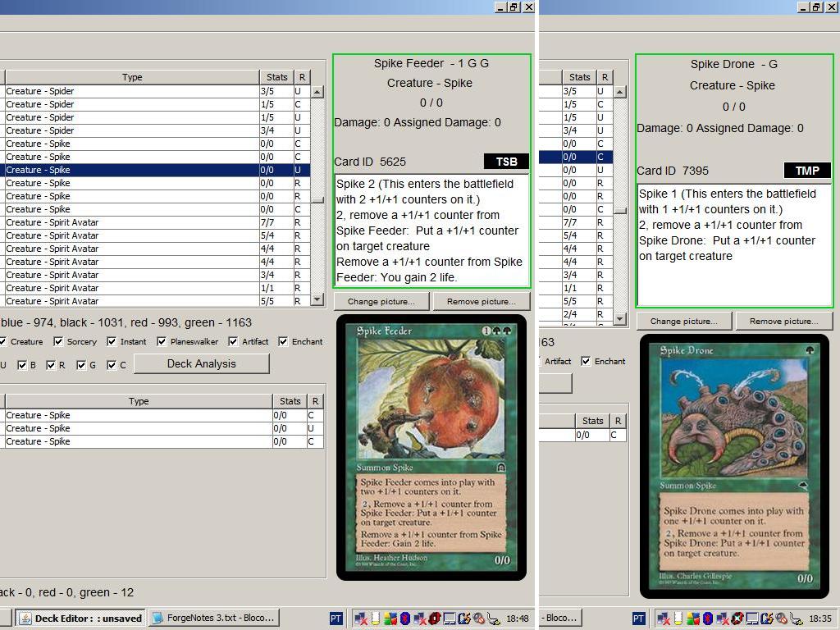The width and height of the screenshot is (840, 630).
Task: Click the TSB set badge on Spike Feeder
Action: click(x=506, y=162)
